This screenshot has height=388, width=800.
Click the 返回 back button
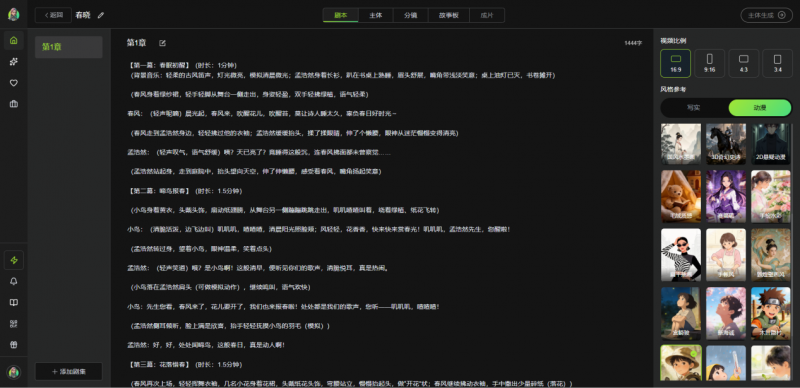pyautogui.click(x=53, y=15)
